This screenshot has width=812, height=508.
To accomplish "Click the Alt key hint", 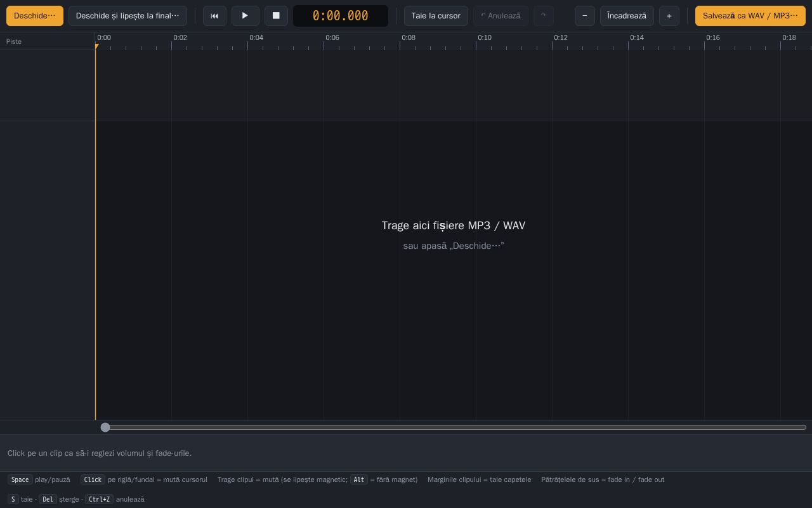I will pos(359,479).
